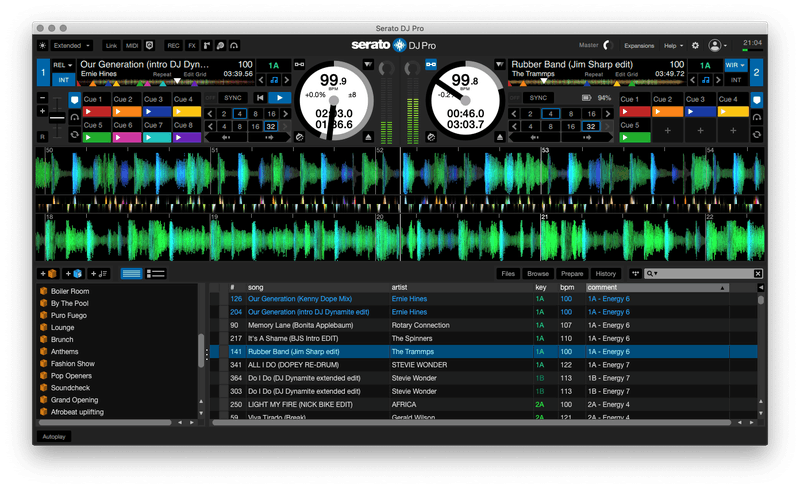Click the plus pitch button on deck 1

(43, 111)
